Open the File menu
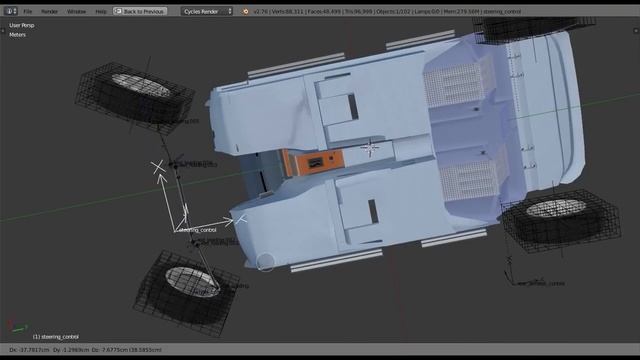 pos(27,11)
